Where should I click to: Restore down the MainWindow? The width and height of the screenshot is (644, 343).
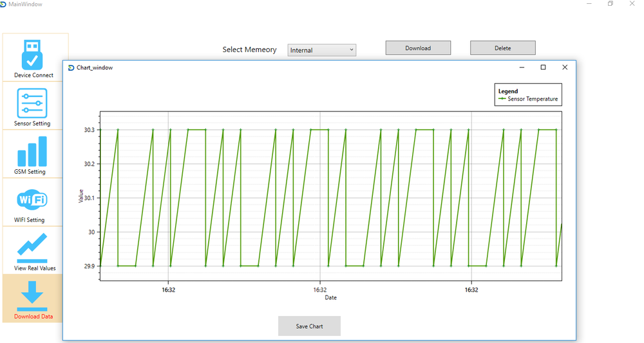[x=611, y=4]
